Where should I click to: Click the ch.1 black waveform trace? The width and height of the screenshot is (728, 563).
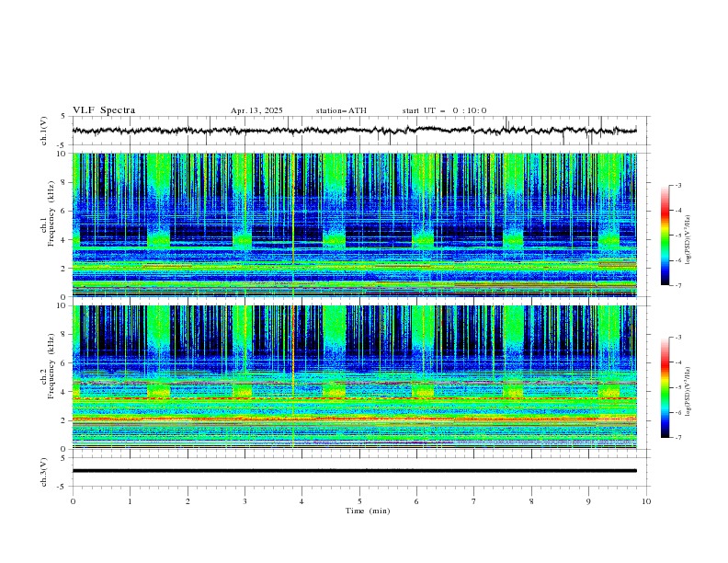pos(354,131)
